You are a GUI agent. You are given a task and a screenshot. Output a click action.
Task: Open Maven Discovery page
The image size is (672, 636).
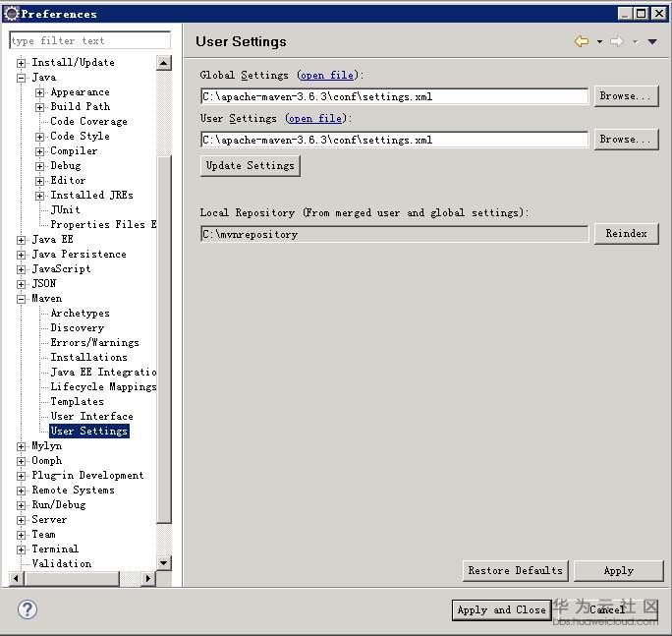78,327
